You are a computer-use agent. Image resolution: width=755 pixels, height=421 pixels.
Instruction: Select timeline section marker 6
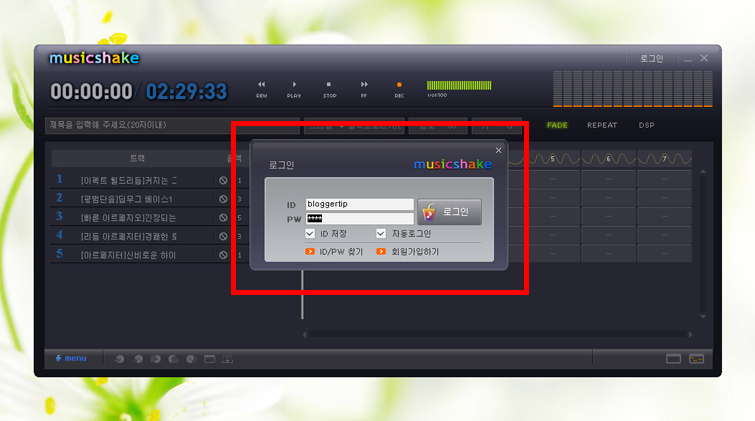click(x=609, y=158)
